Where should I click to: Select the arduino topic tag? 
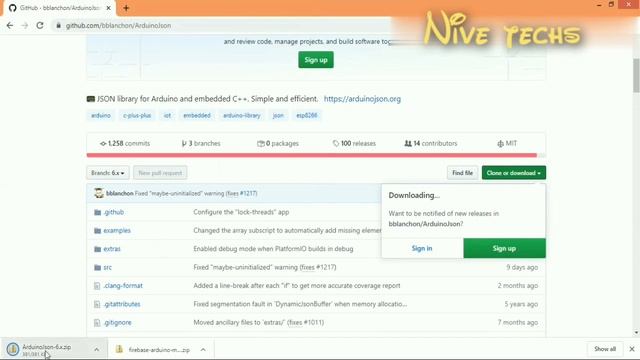tap(101, 116)
